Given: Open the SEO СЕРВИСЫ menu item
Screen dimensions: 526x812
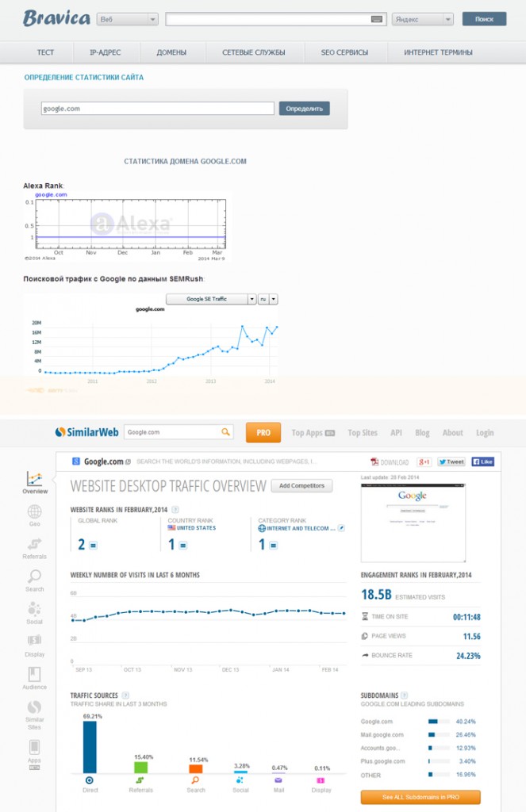Looking at the screenshot, I should tap(344, 52).
